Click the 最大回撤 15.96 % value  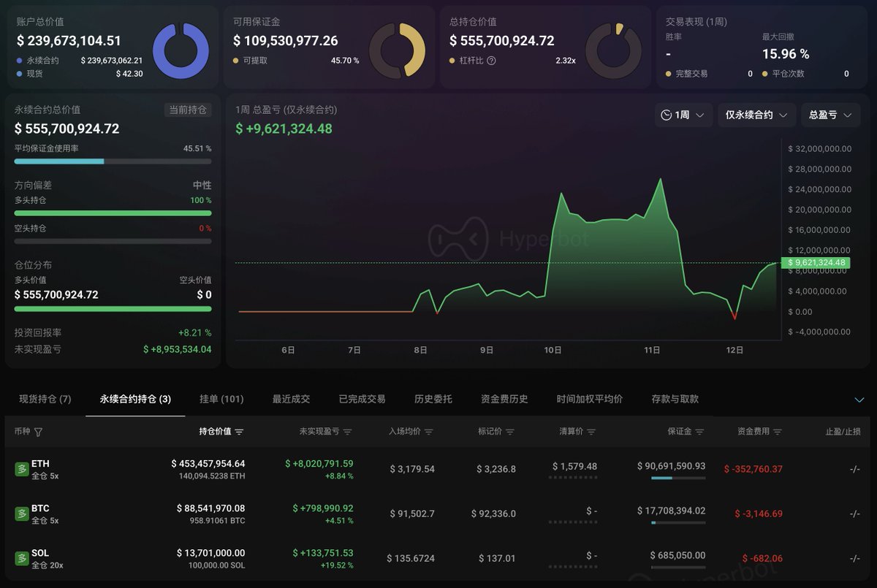coord(786,54)
